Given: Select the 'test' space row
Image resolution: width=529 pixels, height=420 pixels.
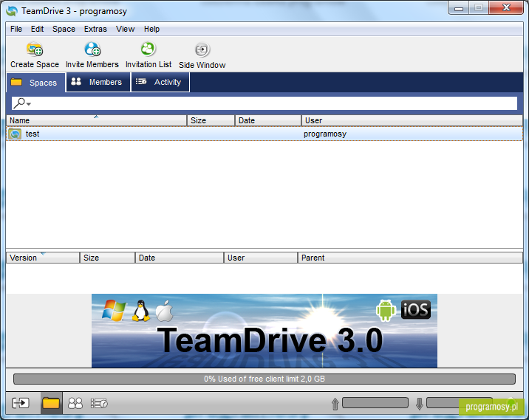Looking at the screenshot, I should 264,134.
